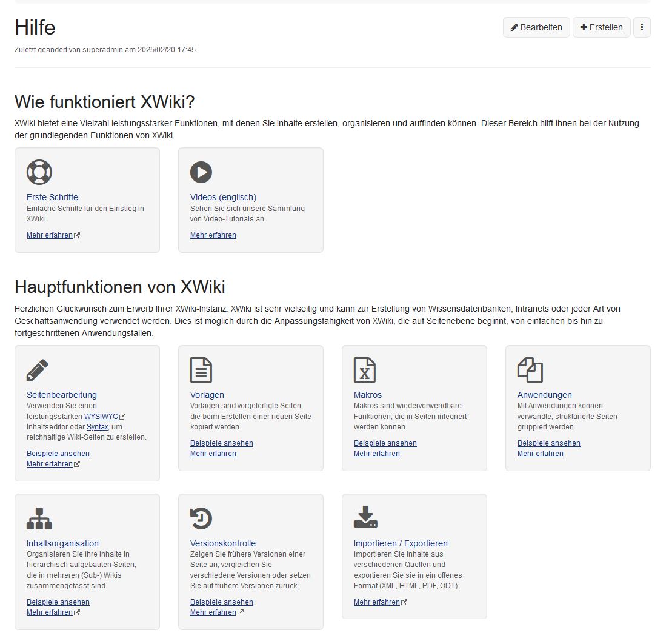This screenshot has height=644, width=669.
Task: Click the download icon above Importieren / Exportieren
Action: tap(365, 517)
